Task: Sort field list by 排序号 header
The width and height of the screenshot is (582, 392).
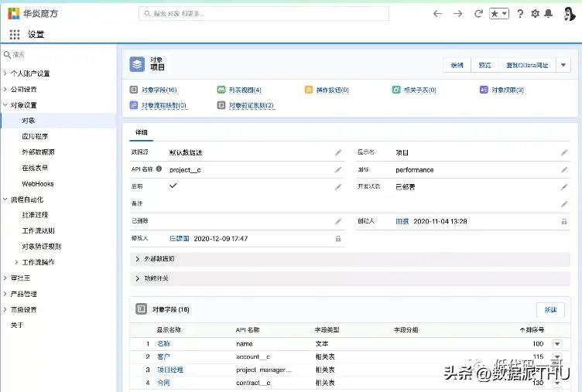Action: coord(532,329)
